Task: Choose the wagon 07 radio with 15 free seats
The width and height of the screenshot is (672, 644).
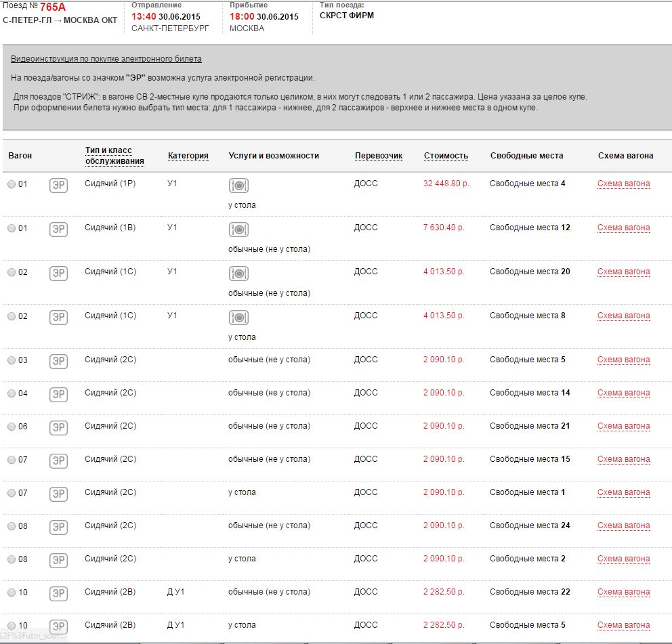Action: click(12, 460)
